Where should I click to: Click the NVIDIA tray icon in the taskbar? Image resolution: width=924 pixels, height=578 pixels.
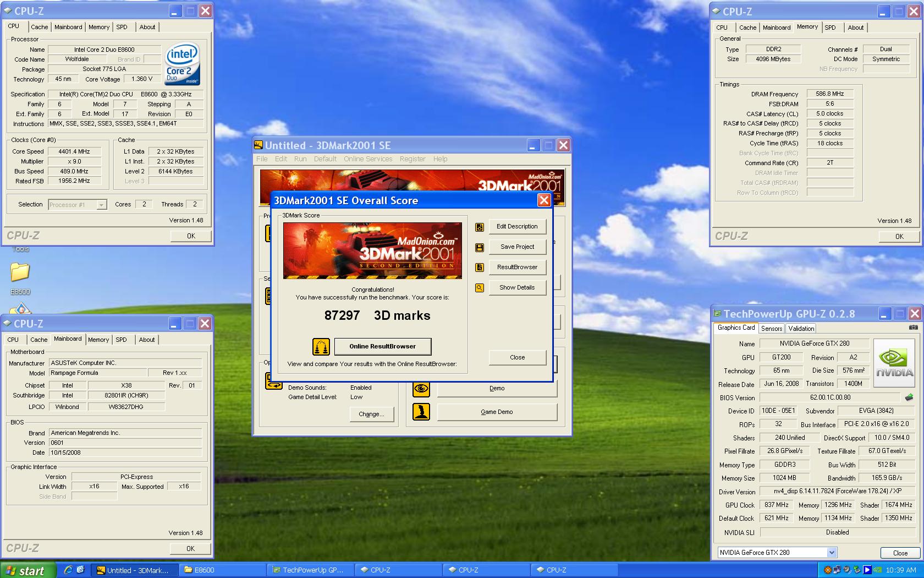coord(878,570)
